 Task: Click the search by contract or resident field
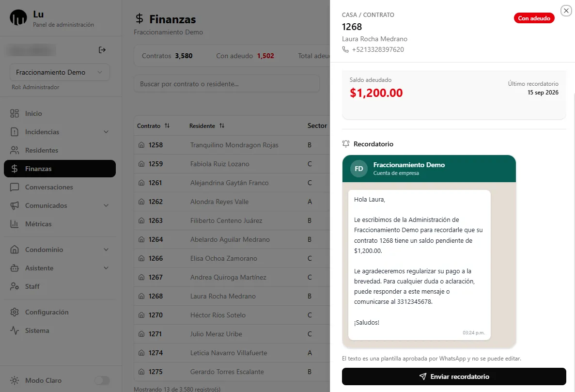[x=227, y=84]
